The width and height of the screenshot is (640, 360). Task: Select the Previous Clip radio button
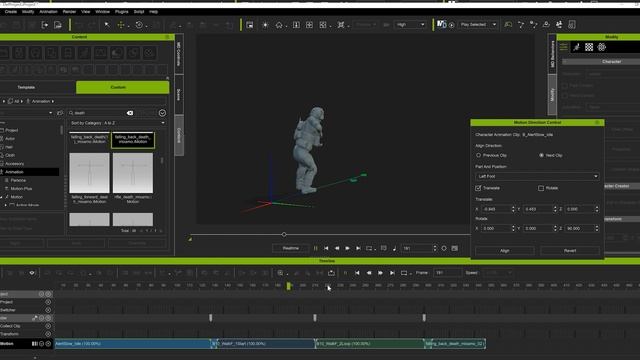(478, 156)
